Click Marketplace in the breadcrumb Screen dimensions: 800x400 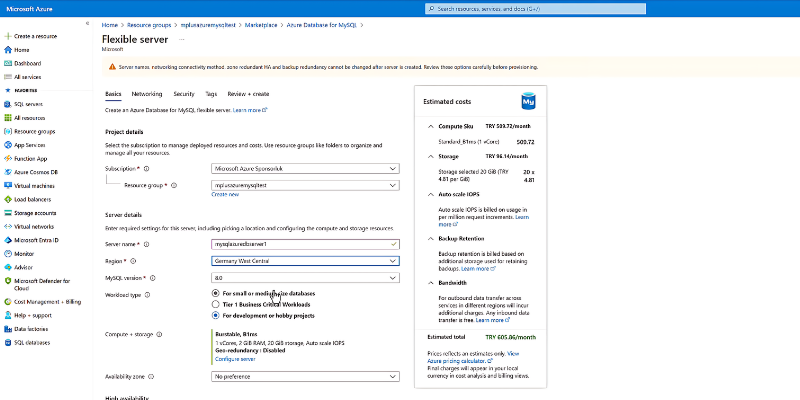pyautogui.click(x=261, y=25)
